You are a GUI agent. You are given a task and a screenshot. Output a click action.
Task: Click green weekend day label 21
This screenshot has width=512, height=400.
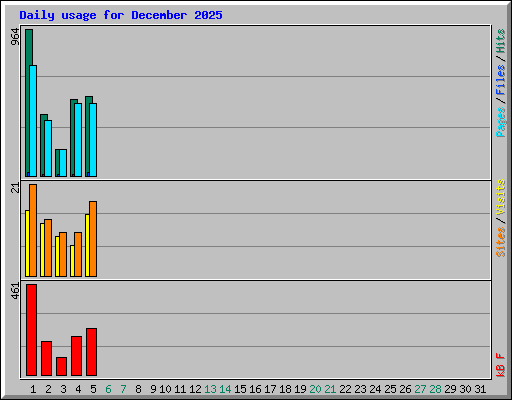330,389
